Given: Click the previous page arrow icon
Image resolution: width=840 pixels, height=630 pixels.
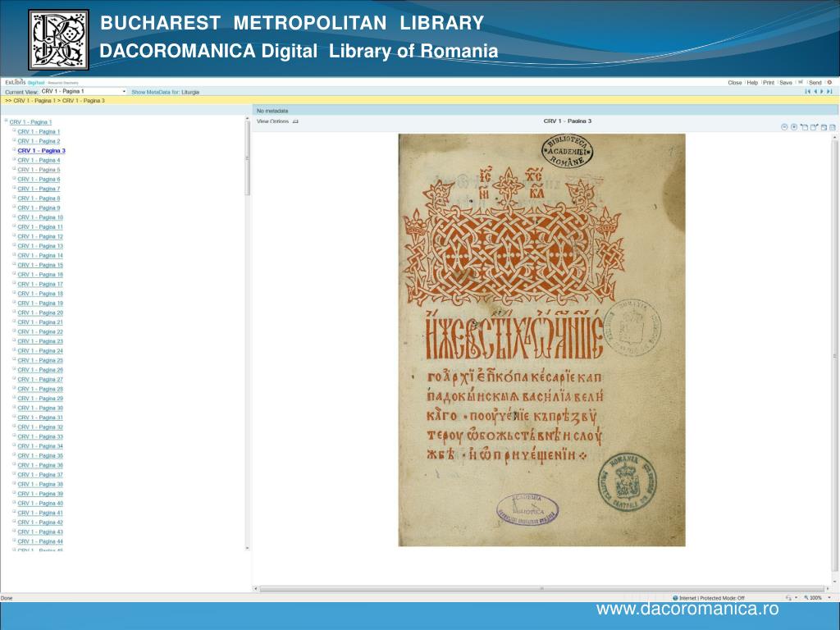Looking at the screenshot, I should tap(815, 91).
